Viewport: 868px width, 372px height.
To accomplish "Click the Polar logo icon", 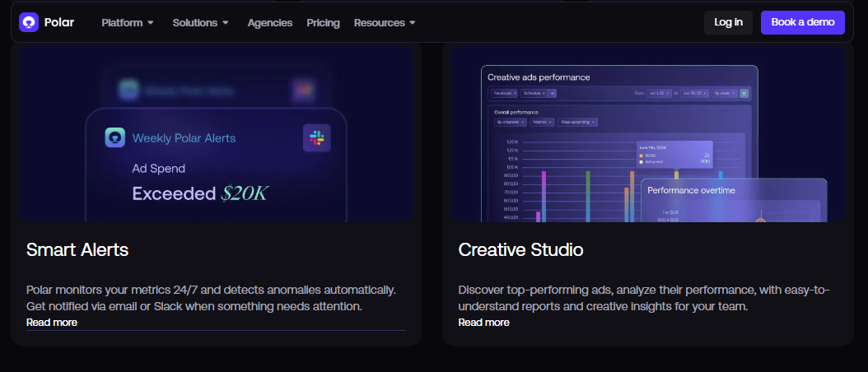I will 29,23.
